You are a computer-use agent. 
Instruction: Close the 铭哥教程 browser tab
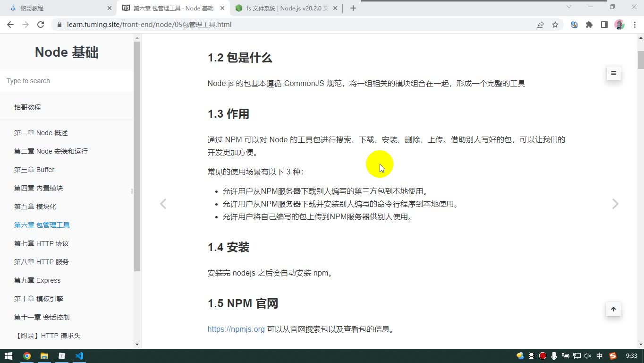click(x=110, y=8)
